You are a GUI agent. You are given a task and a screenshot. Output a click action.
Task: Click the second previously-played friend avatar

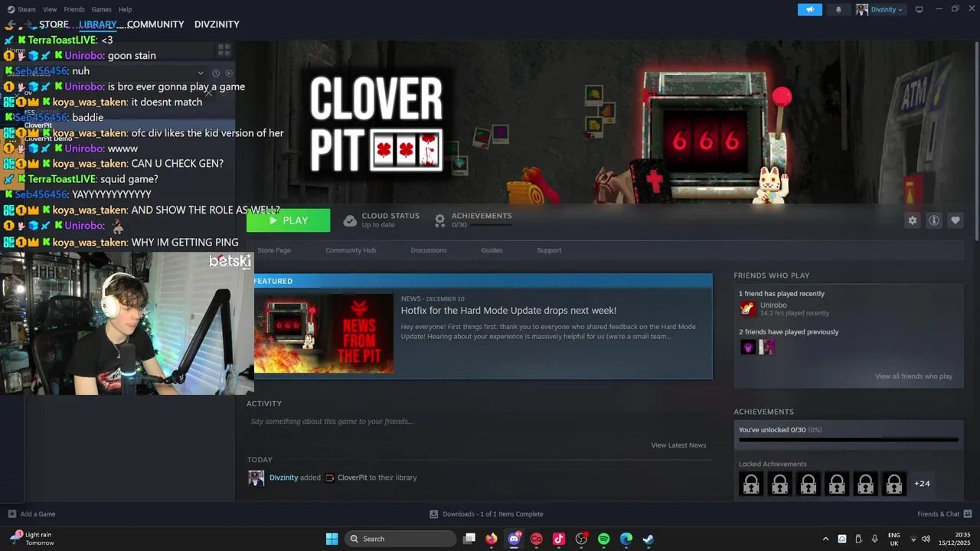pos(767,347)
